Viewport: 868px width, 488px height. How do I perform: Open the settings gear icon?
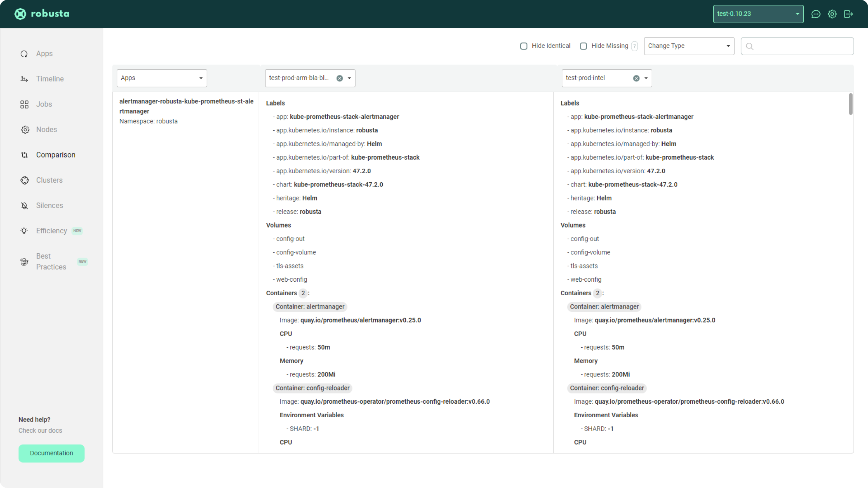(832, 14)
